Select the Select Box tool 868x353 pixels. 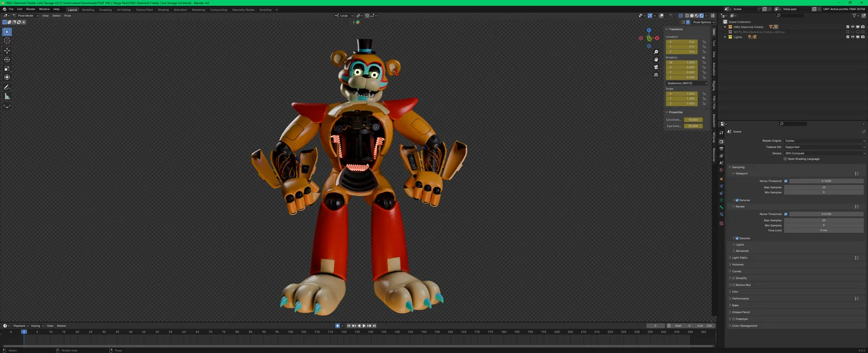(x=7, y=32)
